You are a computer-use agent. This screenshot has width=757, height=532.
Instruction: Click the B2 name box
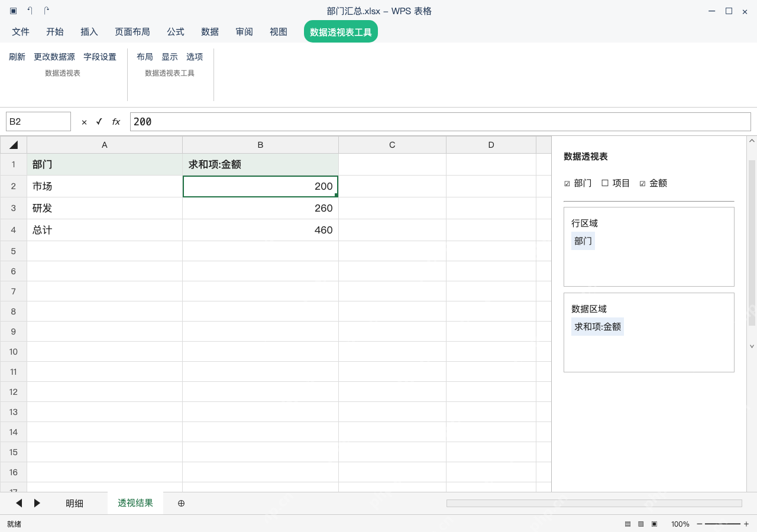pos(38,122)
